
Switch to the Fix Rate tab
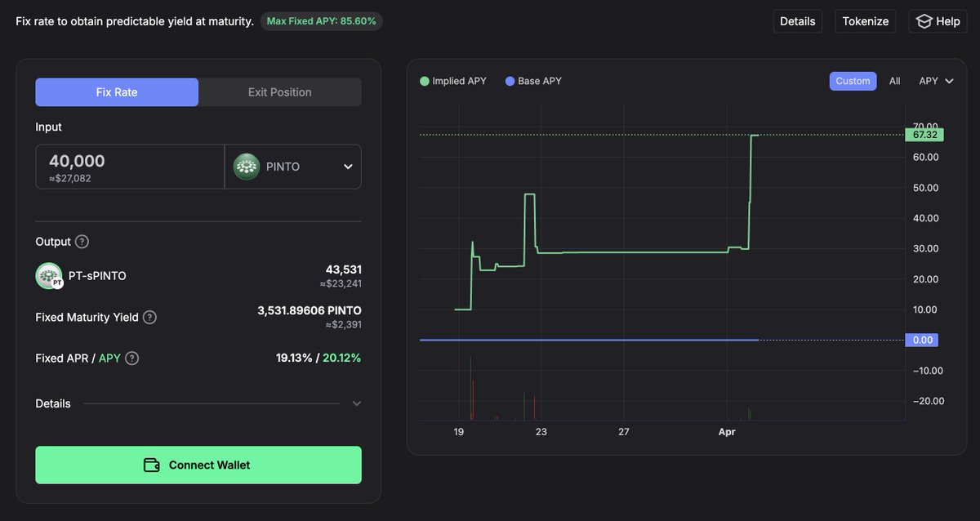(x=117, y=92)
